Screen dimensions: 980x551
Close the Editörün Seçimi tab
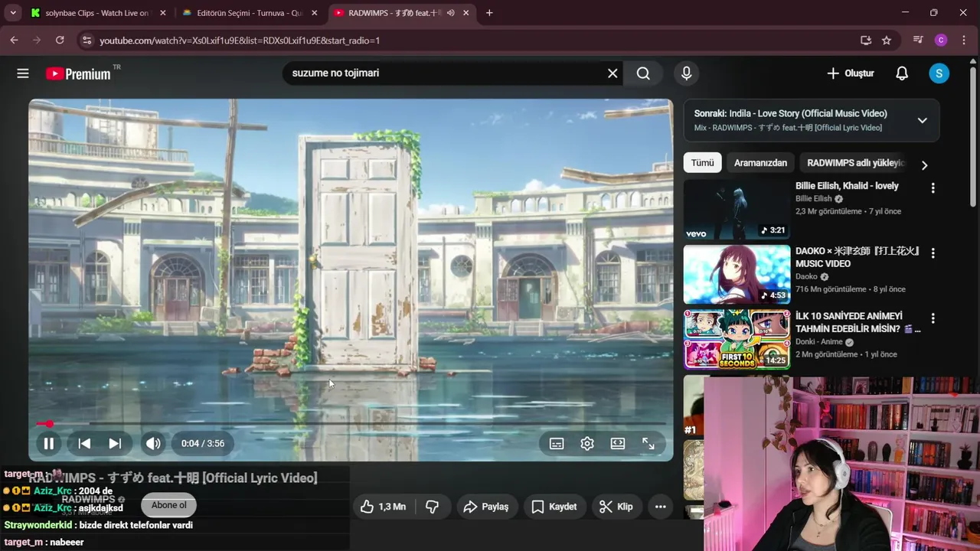click(x=314, y=13)
